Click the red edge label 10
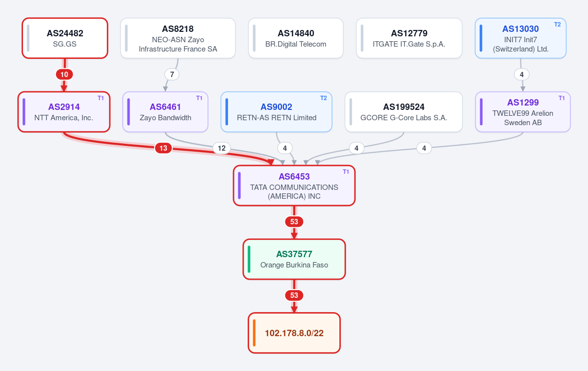 (x=65, y=74)
